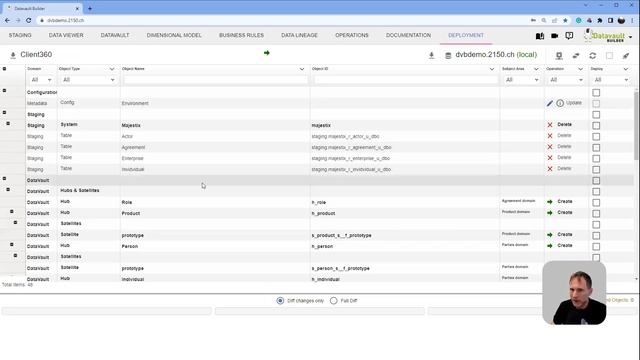Switch to the DATA VIEWER tab
The height and width of the screenshot is (360, 640).
coord(66,35)
